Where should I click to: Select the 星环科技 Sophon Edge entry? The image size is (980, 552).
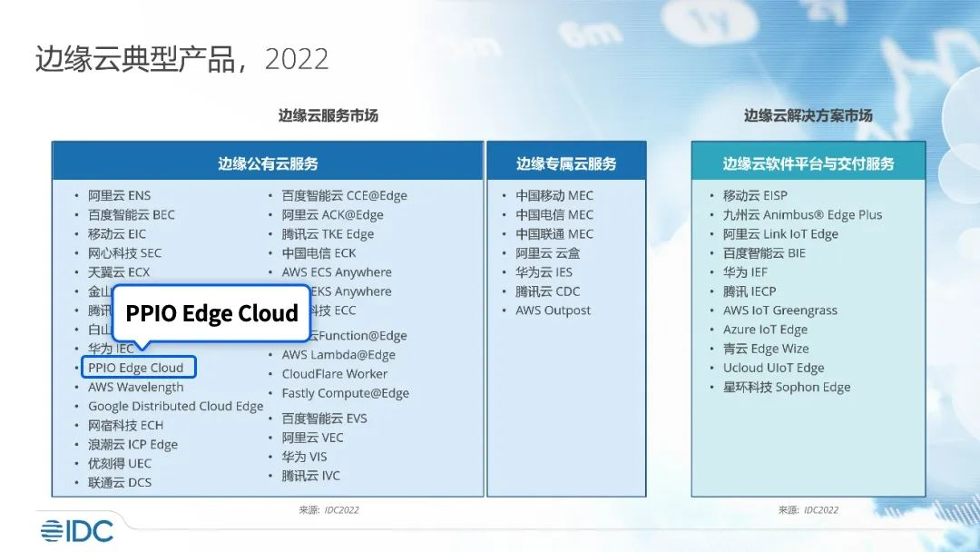point(787,388)
